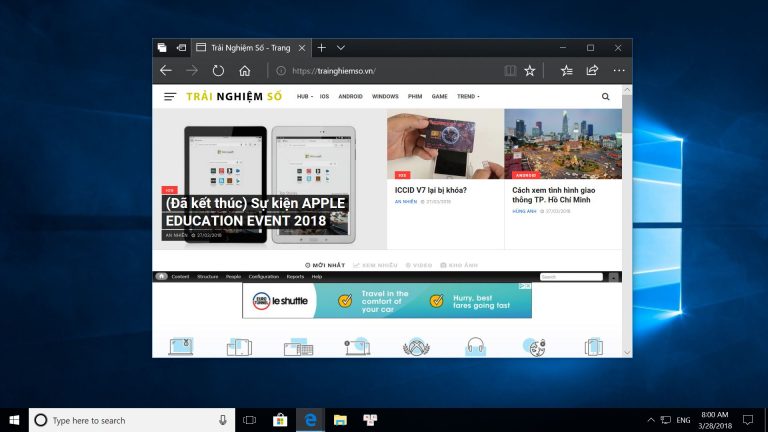This screenshot has height=432, width=768.
Task: Go to the Edge home page
Action: 244,71
